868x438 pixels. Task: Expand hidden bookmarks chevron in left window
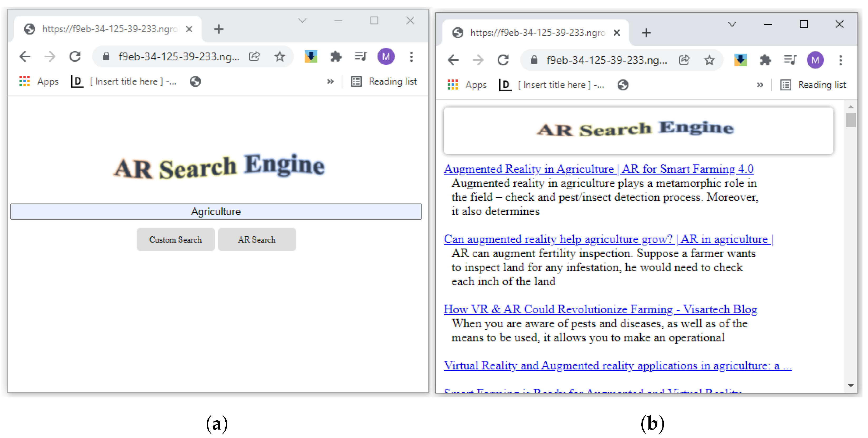point(330,81)
